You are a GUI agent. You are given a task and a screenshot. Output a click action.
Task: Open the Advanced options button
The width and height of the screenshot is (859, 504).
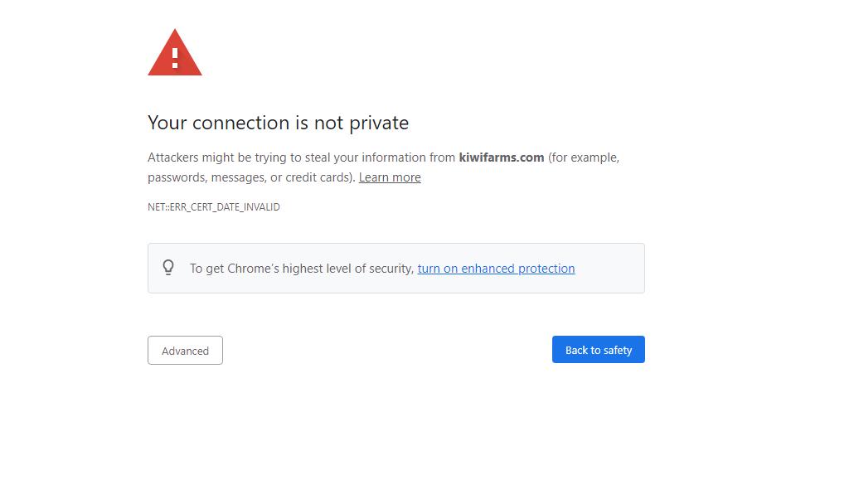click(x=185, y=350)
